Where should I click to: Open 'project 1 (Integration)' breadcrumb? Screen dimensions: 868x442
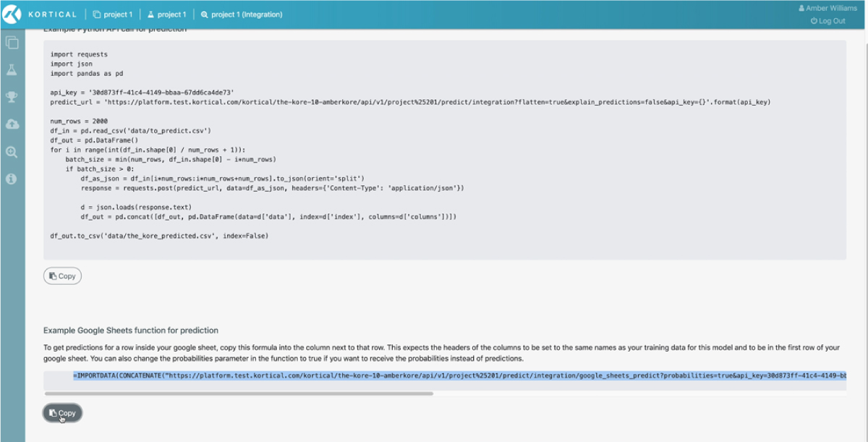(x=242, y=14)
